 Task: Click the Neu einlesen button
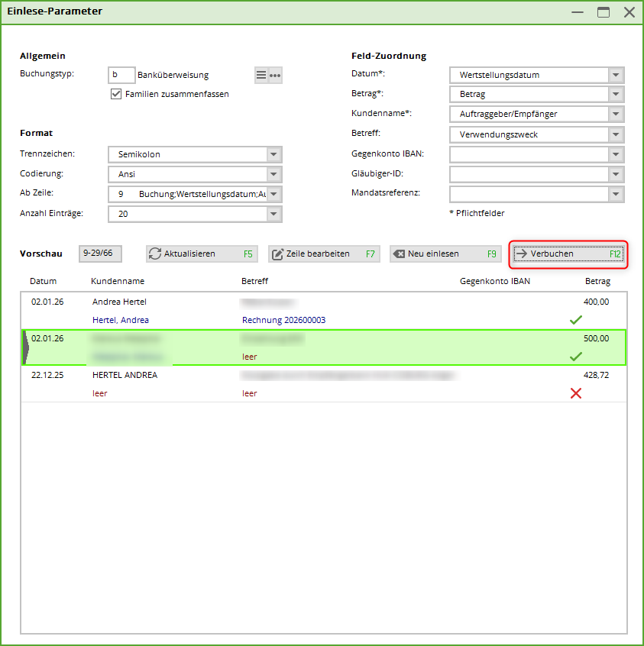445,254
